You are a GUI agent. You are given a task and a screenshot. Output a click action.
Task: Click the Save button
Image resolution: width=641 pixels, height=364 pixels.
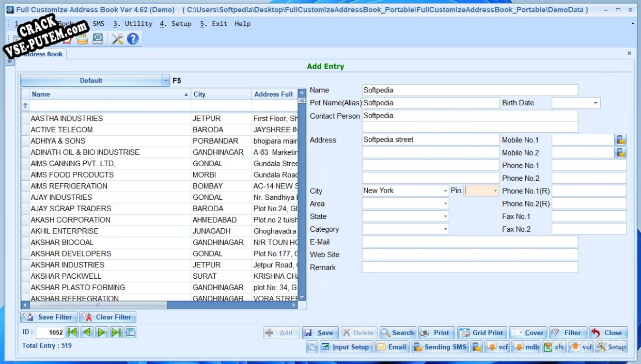tap(320, 333)
